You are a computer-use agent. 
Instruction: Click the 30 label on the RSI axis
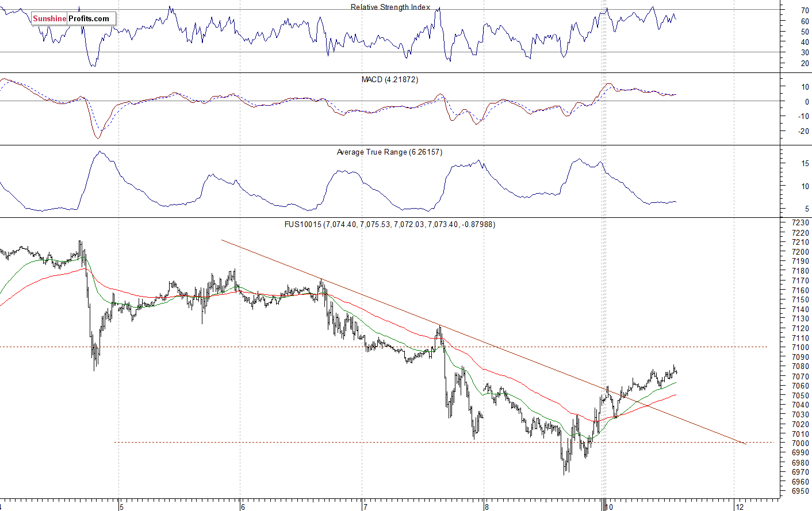[805, 53]
